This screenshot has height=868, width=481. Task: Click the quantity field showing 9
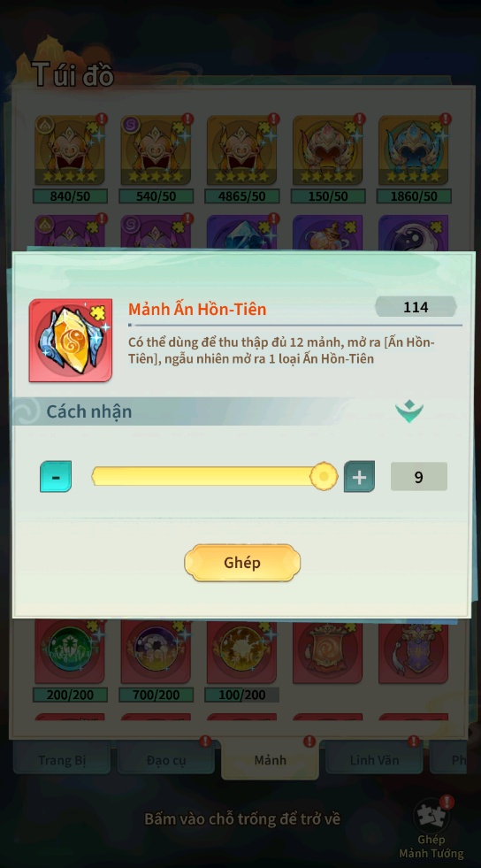click(x=418, y=477)
